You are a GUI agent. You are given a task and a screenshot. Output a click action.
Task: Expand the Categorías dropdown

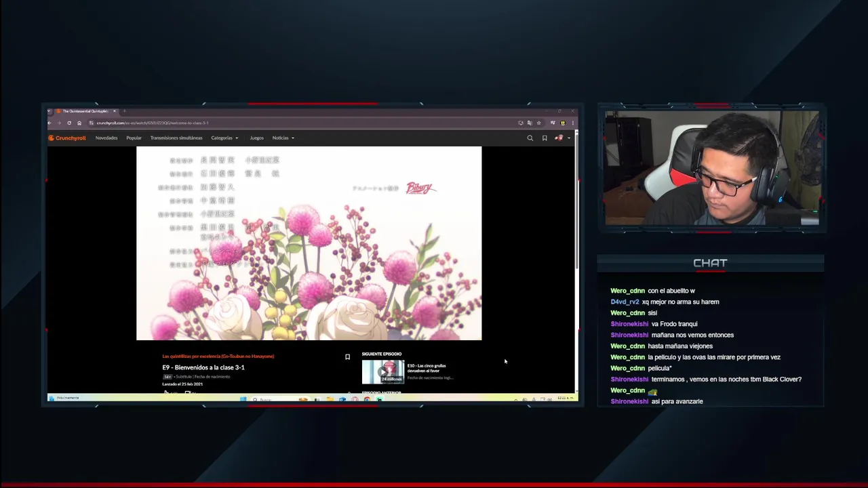tap(224, 138)
